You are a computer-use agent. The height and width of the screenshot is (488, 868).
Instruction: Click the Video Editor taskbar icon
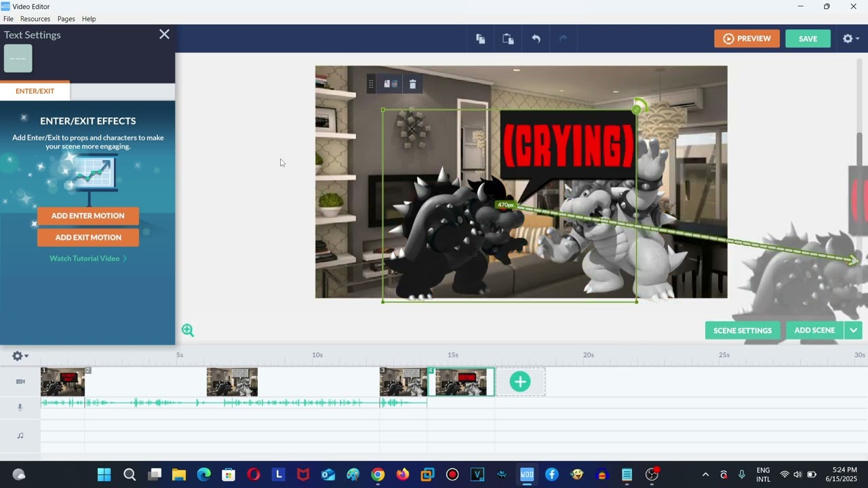coord(527,474)
